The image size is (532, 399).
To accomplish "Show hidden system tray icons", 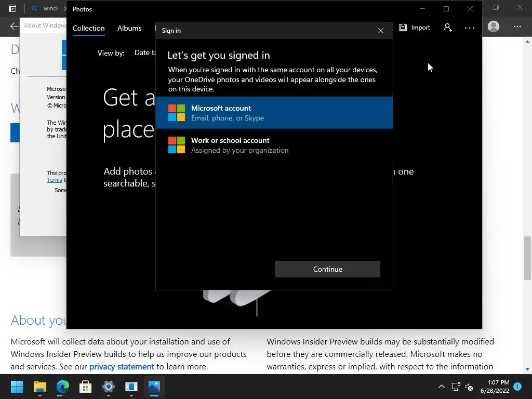I will [442, 387].
